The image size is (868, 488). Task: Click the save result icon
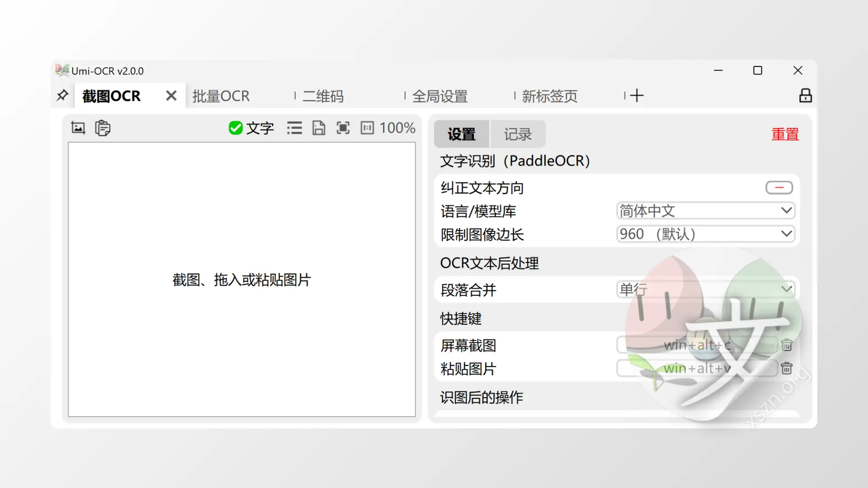[319, 128]
